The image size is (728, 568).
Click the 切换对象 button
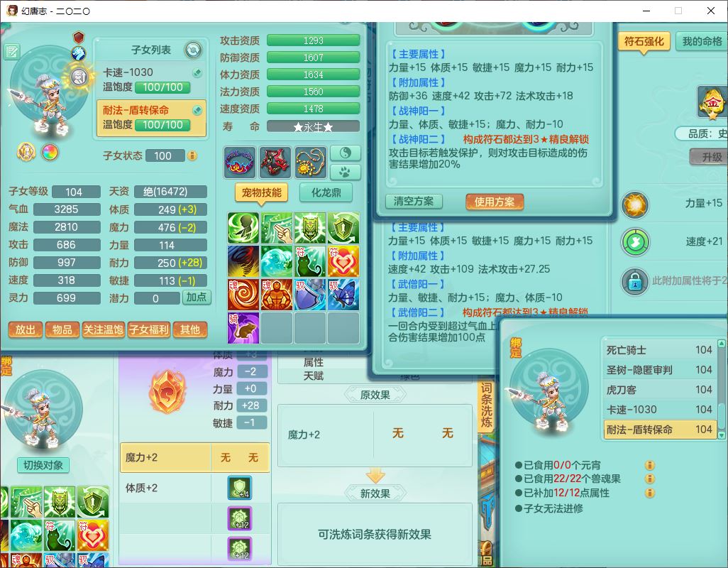(x=43, y=465)
